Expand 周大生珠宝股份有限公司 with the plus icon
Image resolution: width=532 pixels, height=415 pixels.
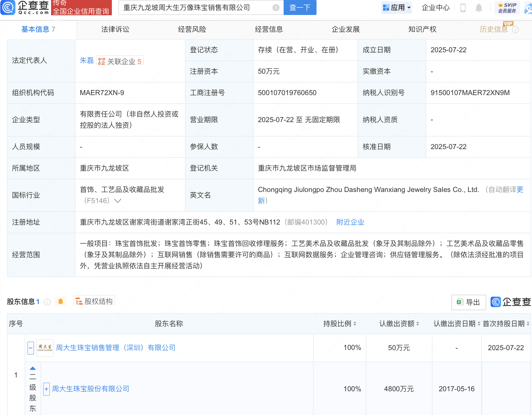point(46,389)
